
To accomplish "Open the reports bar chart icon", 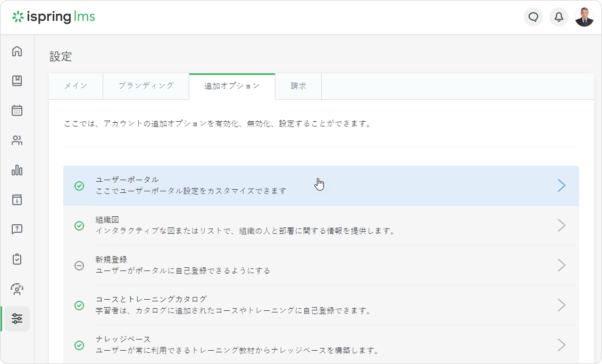I will point(17,170).
